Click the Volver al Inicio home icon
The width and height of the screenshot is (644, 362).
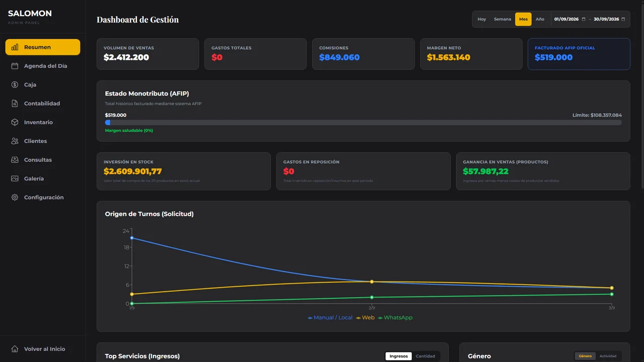pyautogui.click(x=15, y=349)
